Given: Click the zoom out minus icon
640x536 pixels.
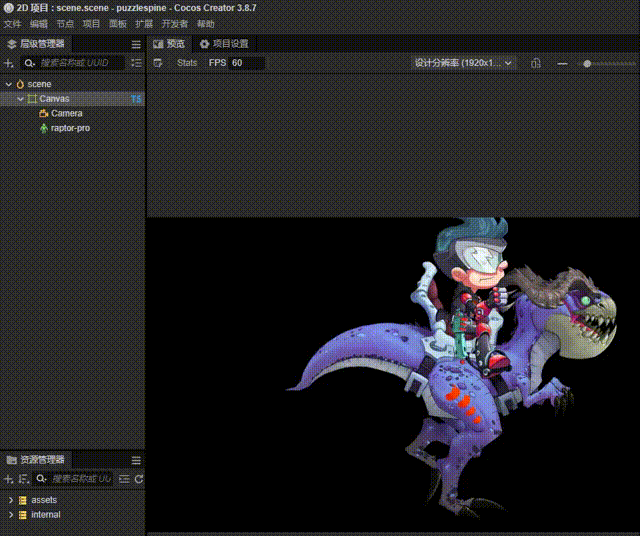Looking at the screenshot, I should point(562,64).
